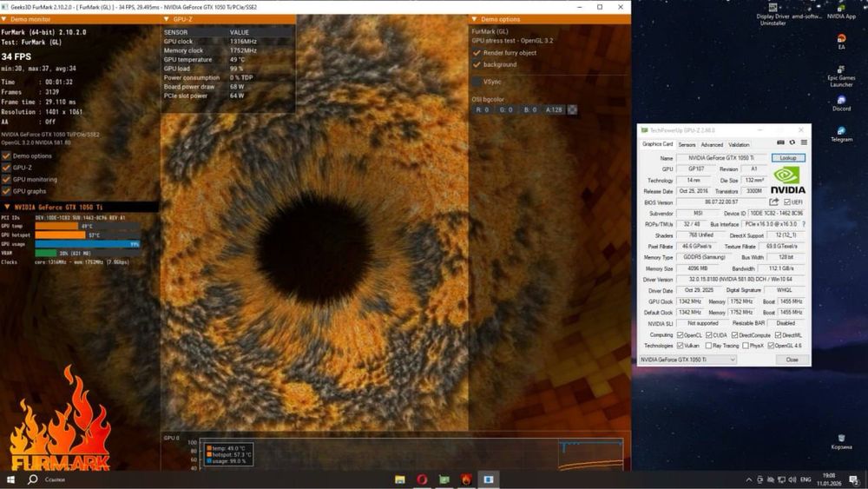
Task: Click the GPU name field in GPU-Z
Action: click(x=721, y=158)
